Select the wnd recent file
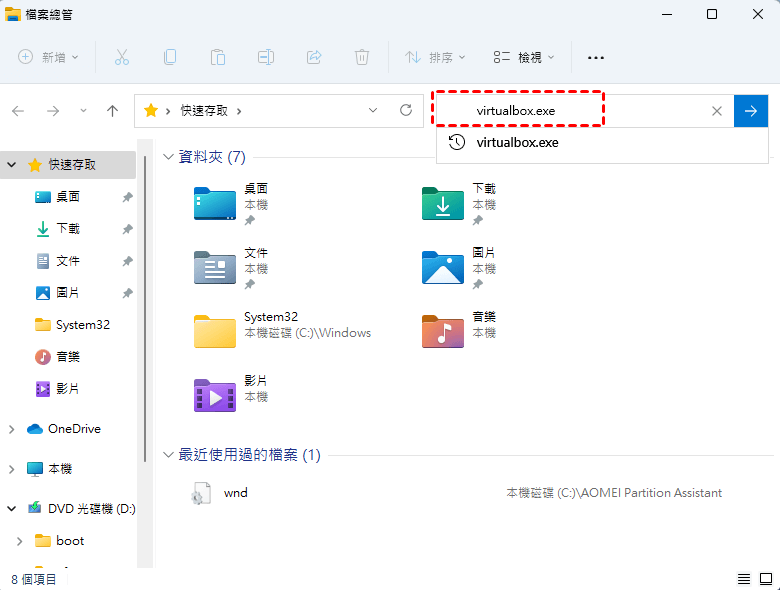Screen dimensions: 780x590 (x=236, y=493)
